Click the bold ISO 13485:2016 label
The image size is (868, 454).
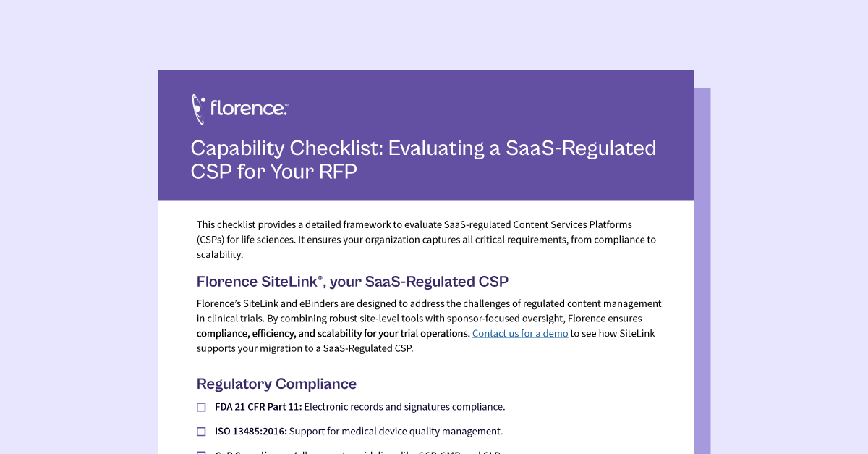pyautogui.click(x=251, y=432)
